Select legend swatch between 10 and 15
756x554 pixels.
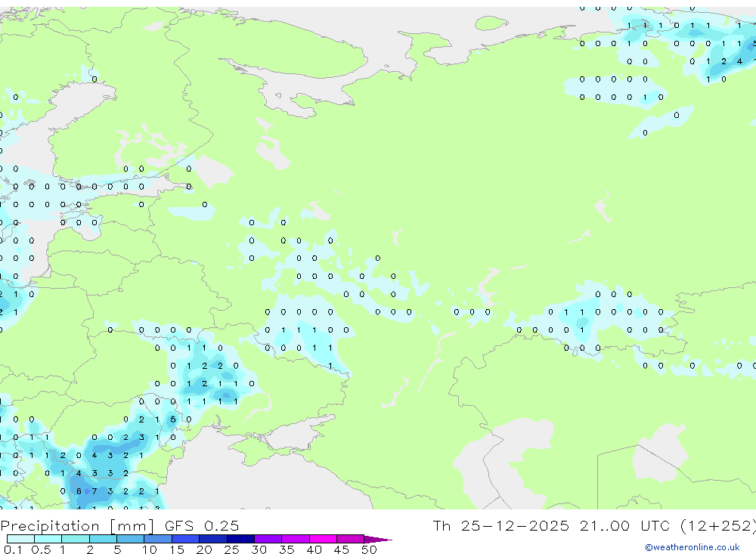[158, 539]
